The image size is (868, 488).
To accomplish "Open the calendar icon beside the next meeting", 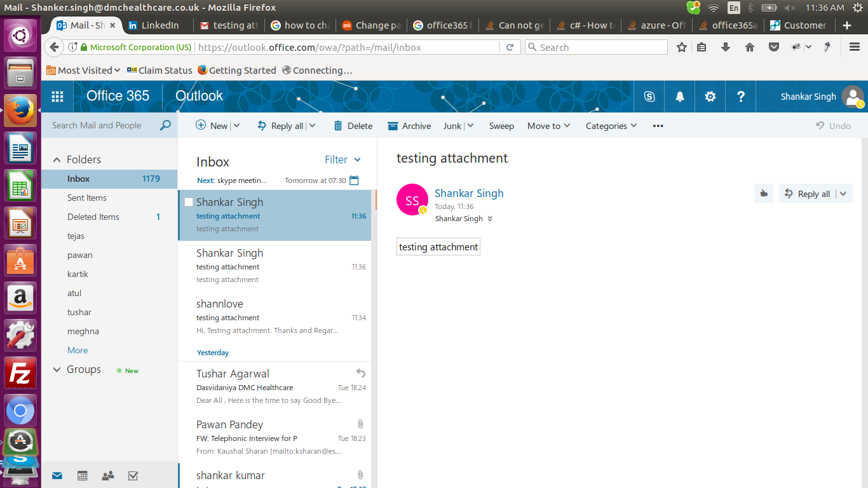I will point(354,180).
